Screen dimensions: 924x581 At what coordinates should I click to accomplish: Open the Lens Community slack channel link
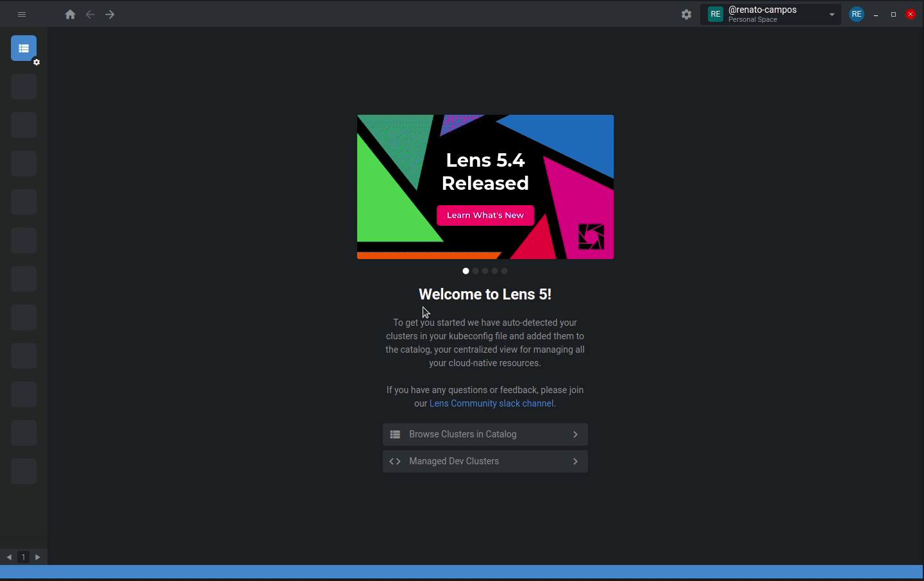pos(492,403)
